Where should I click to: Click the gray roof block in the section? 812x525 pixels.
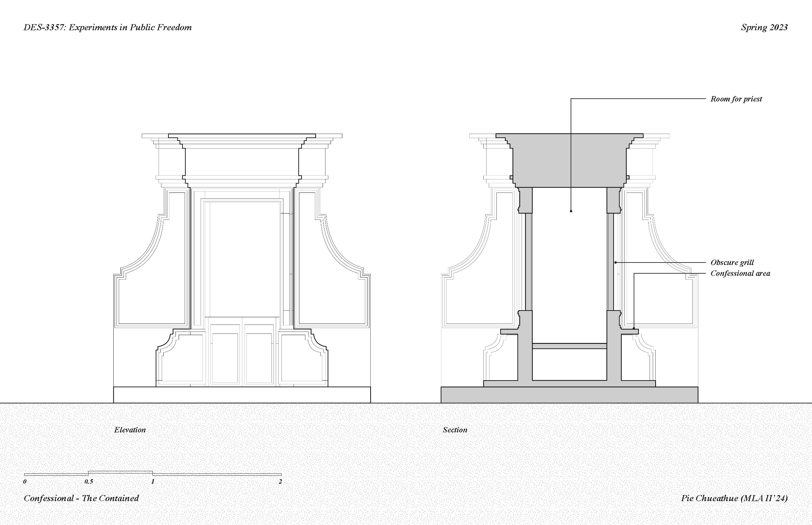pyautogui.click(x=546, y=160)
